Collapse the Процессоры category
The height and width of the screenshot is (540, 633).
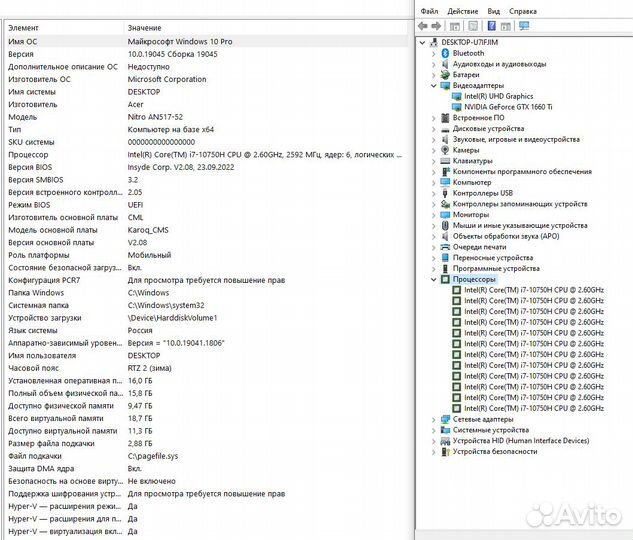434,279
